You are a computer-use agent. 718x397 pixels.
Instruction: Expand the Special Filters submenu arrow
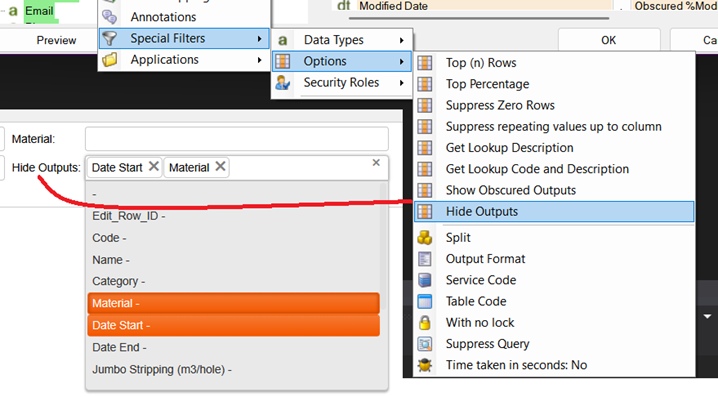260,38
